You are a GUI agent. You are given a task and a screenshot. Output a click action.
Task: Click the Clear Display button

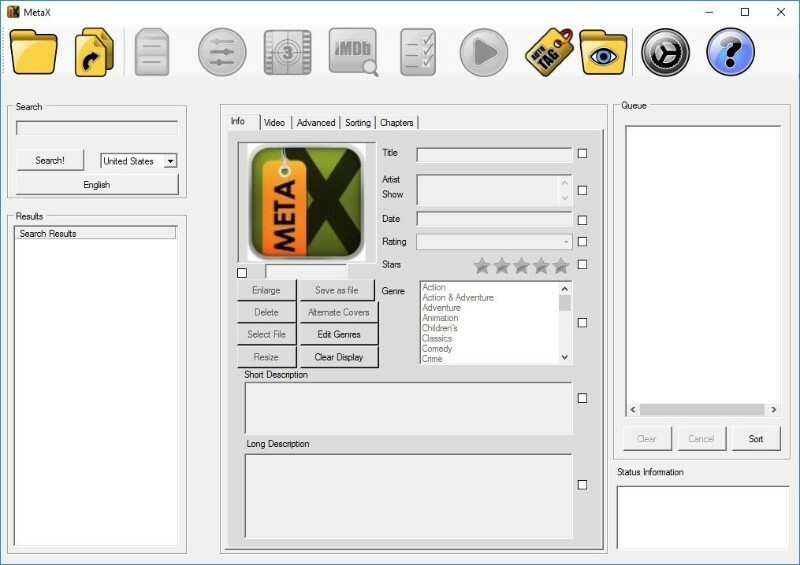338,357
